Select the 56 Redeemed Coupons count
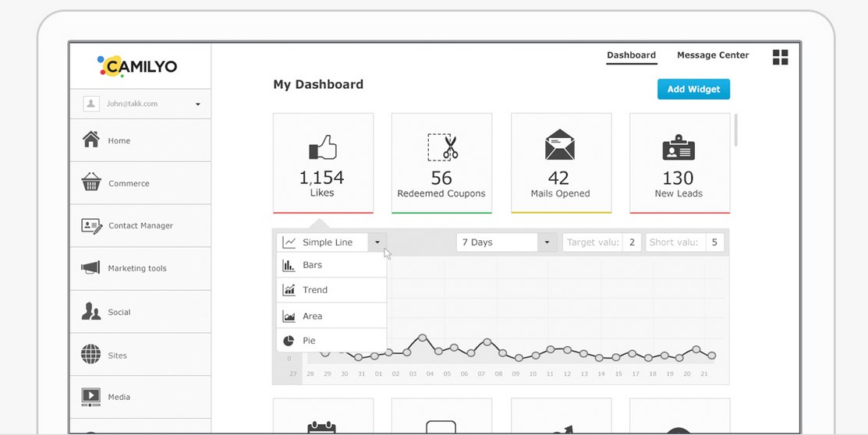 (x=441, y=179)
